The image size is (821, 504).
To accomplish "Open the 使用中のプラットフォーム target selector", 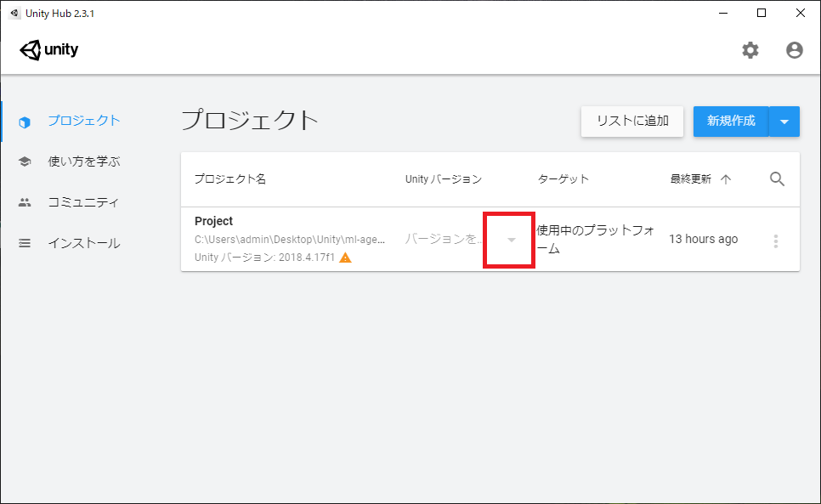I will click(596, 239).
